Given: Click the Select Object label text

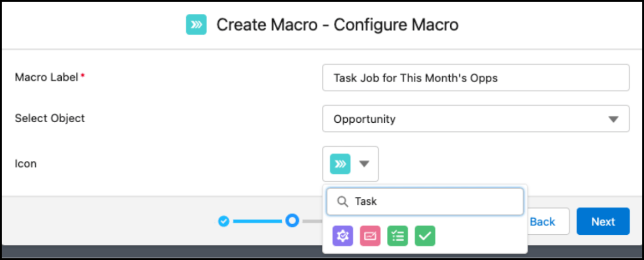Looking at the screenshot, I should tap(50, 118).
